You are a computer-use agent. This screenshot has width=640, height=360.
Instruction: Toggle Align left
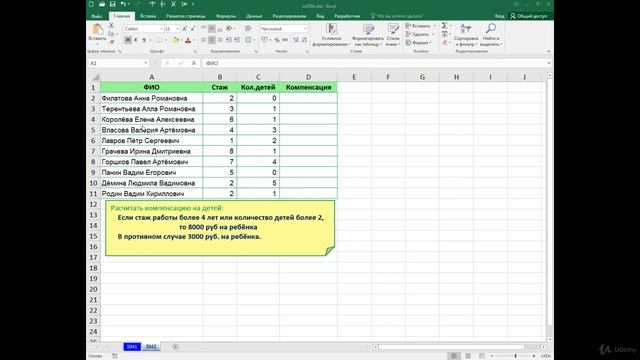204,40
